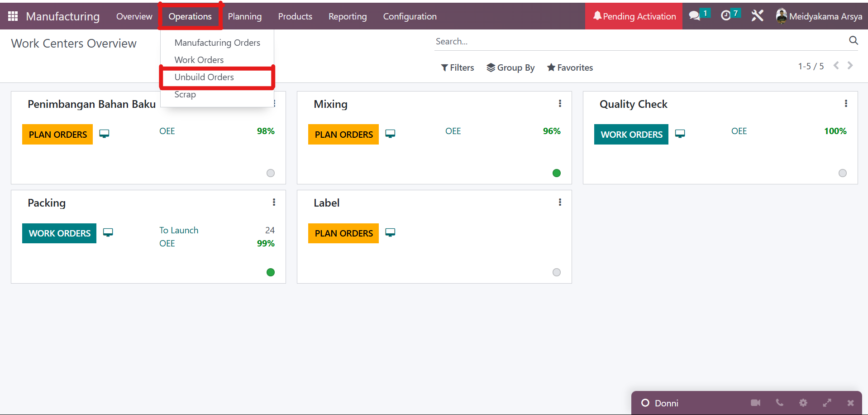
Task: Select Unbuild Orders from Operations menu
Action: coord(204,77)
